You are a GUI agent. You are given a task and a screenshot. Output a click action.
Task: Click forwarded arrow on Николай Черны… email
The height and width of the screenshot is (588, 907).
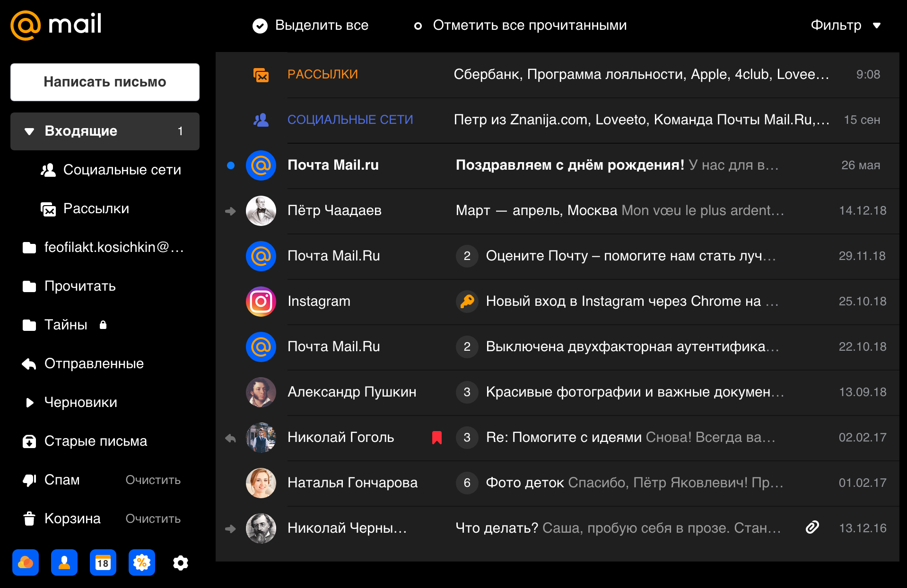pyautogui.click(x=230, y=528)
